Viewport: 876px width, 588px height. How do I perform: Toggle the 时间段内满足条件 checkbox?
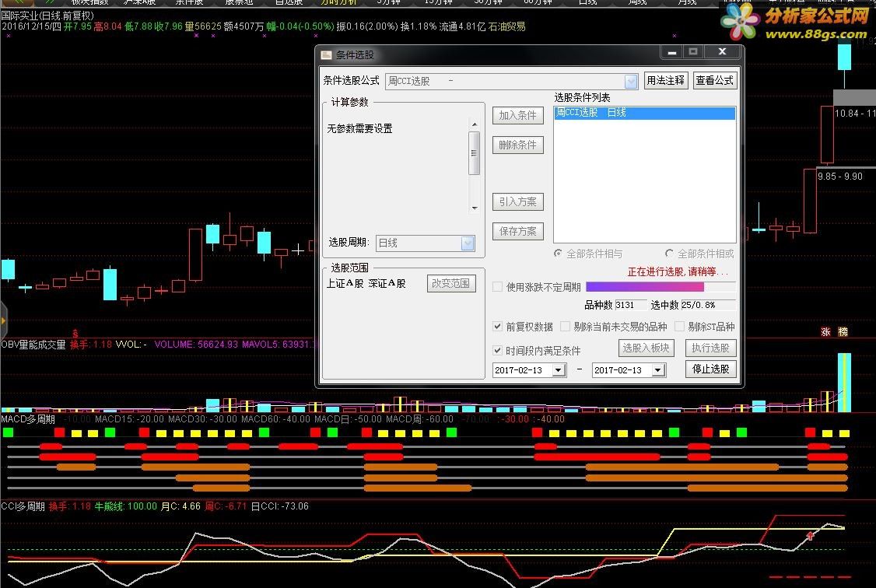coord(498,351)
